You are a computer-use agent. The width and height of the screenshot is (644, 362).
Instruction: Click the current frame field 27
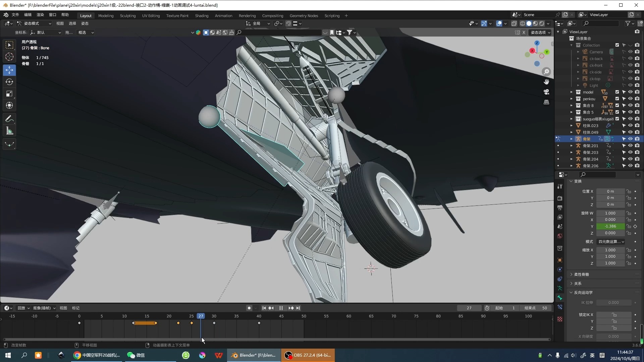[x=469, y=308]
